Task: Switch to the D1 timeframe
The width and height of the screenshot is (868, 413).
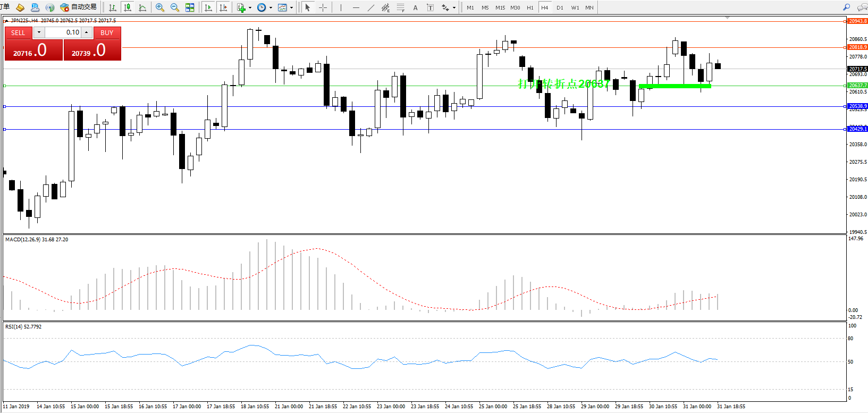Action: coord(560,7)
